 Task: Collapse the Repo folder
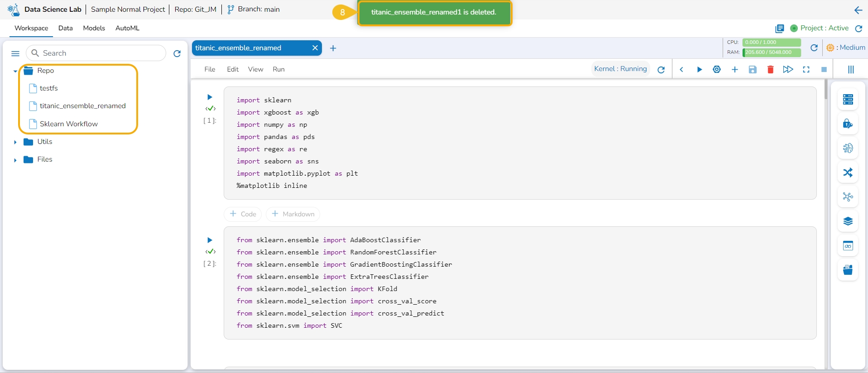[x=15, y=71]
